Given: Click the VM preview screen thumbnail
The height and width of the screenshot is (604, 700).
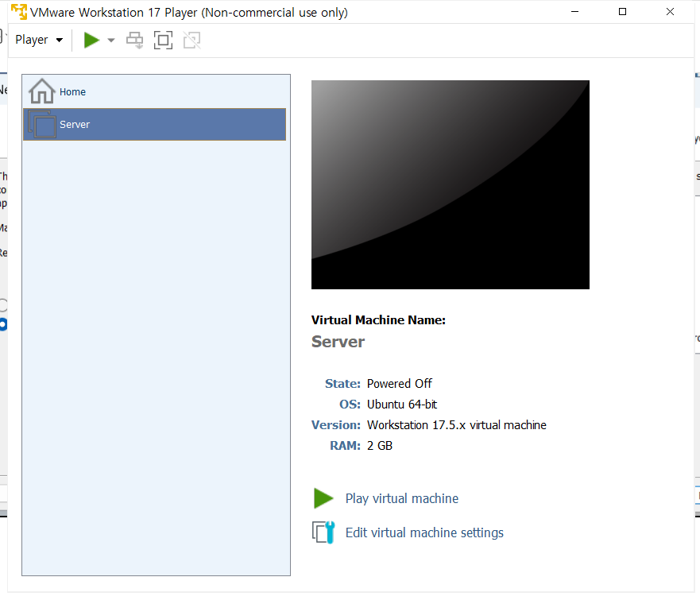Looking at the screenshot, I should click(x=450, y=184).
